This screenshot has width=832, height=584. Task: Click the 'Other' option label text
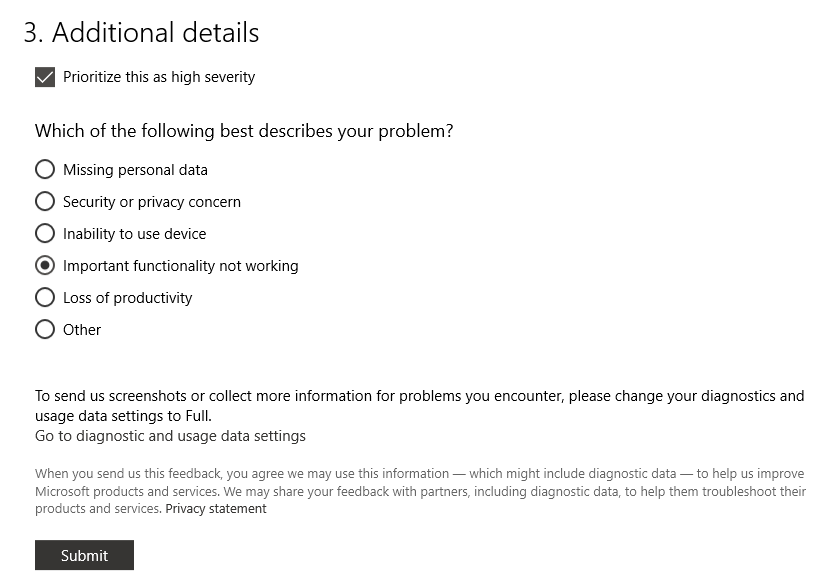[x=82, y=330]
